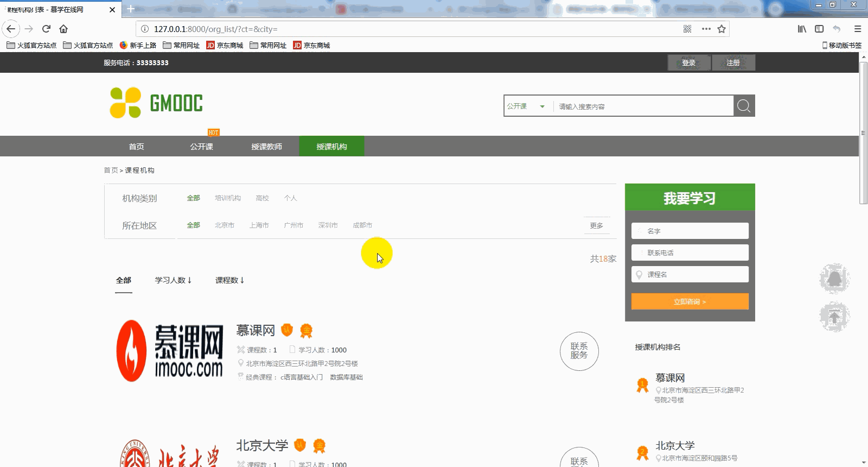Expand more regions with 更多

click(x=597, y=225)
